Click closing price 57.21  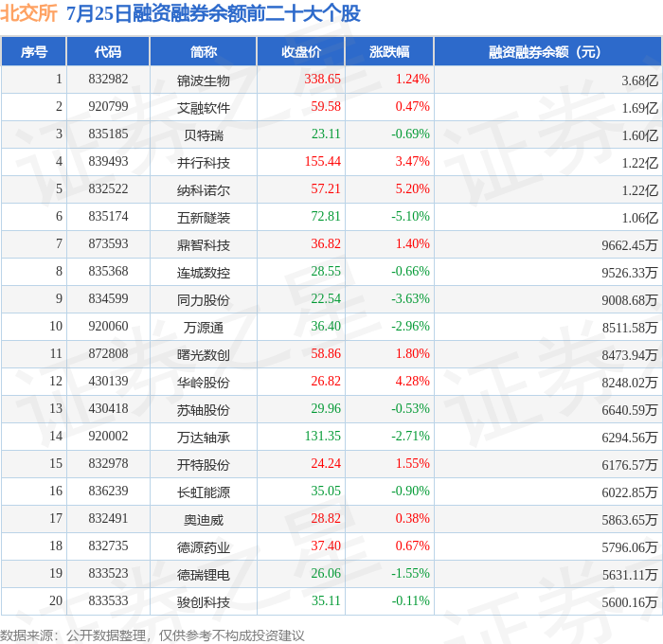pyautogui.click(x=326, y=189)
